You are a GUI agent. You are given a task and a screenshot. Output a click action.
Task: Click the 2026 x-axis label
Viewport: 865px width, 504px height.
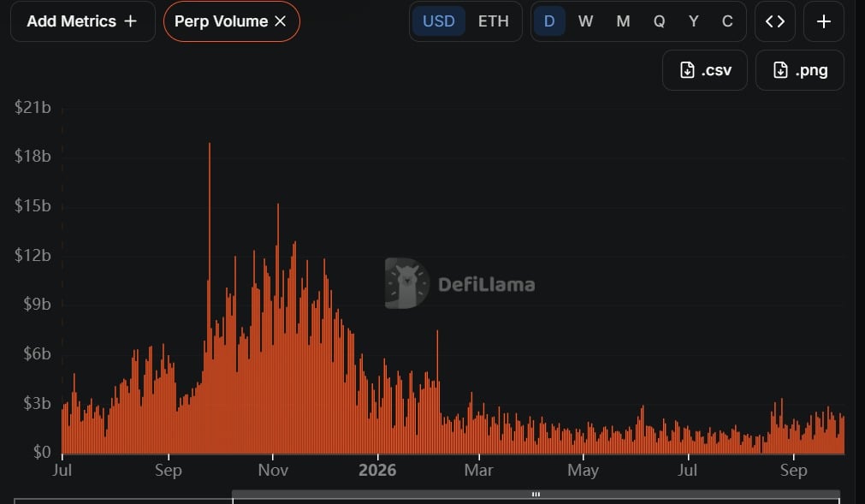377,470
